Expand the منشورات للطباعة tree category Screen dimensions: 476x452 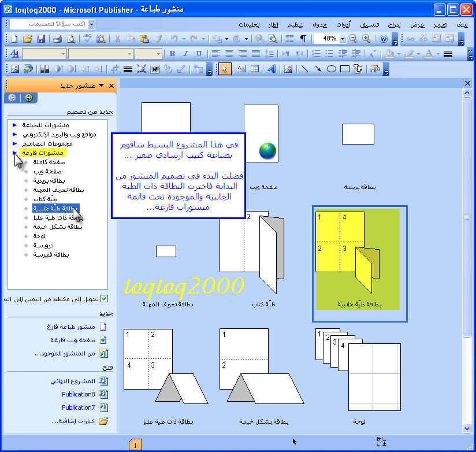pos(15,125)
